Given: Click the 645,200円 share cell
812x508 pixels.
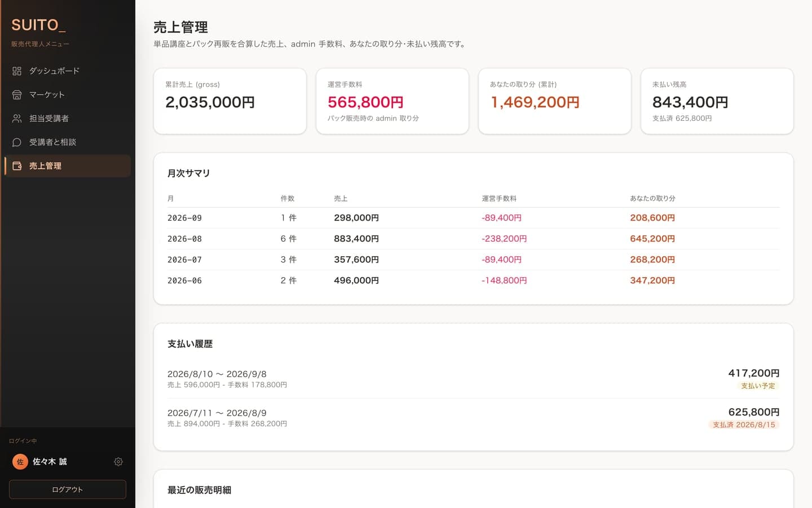Looking at the screenshot, I should click(x=652, y=239).
